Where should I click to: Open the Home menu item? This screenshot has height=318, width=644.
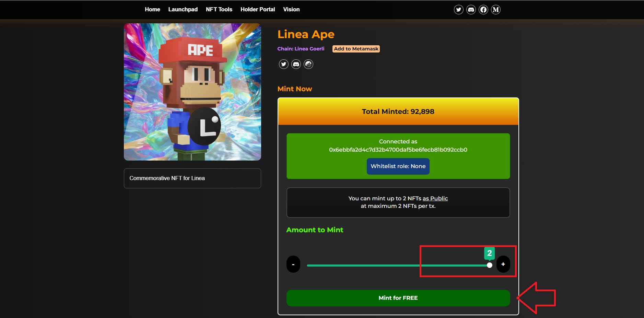pyautogui.click(x=152, y=9)
